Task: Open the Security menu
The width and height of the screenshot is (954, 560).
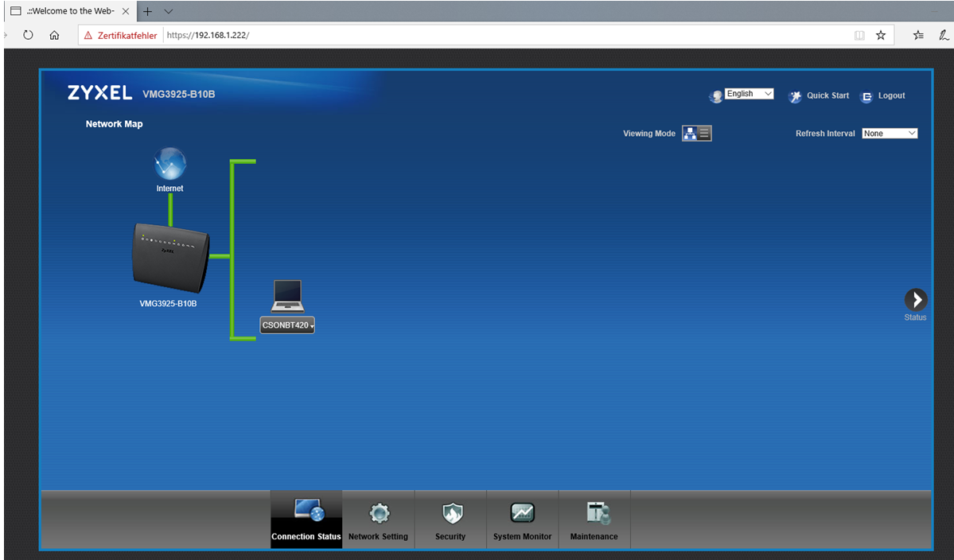Action: click(450, 519)
